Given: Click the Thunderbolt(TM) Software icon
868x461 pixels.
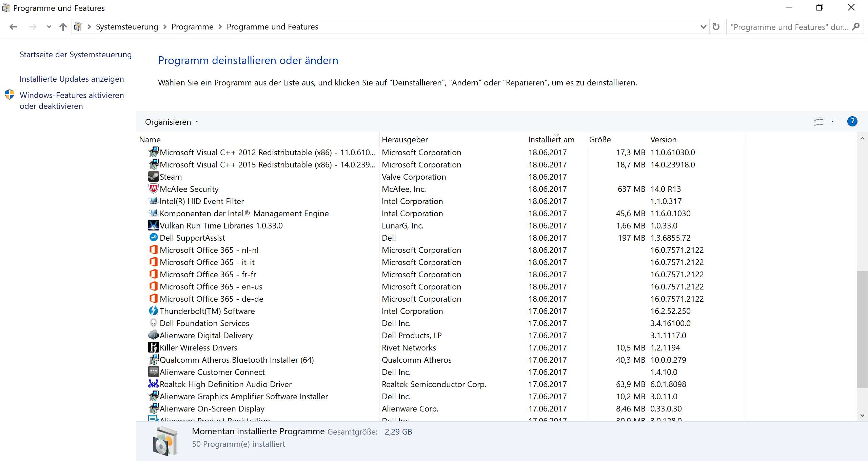Looking at the screenshot, I should tap(153, 311).
